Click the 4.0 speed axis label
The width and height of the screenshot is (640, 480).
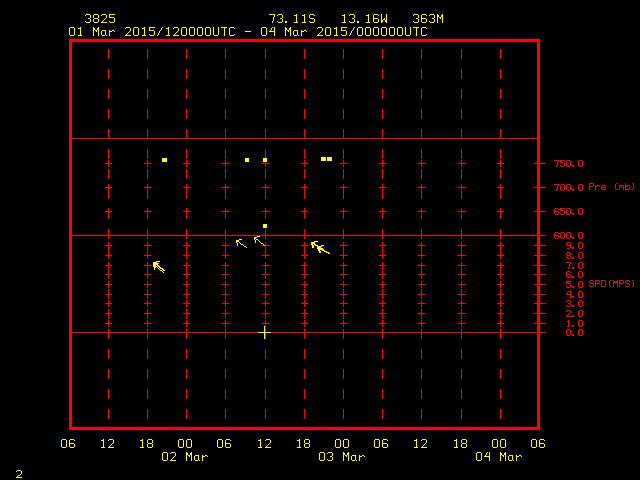[574, 295]
